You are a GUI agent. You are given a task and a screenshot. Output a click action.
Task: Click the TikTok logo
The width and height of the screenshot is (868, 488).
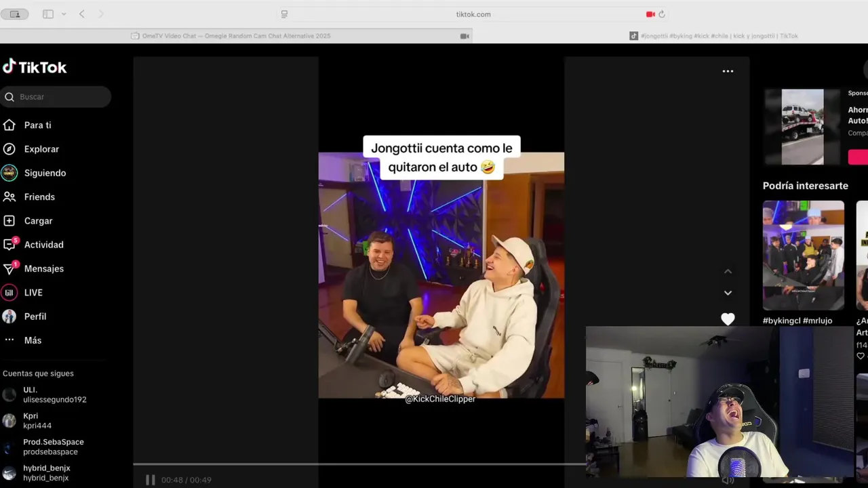pyautogui.click(x=35, y=66)
